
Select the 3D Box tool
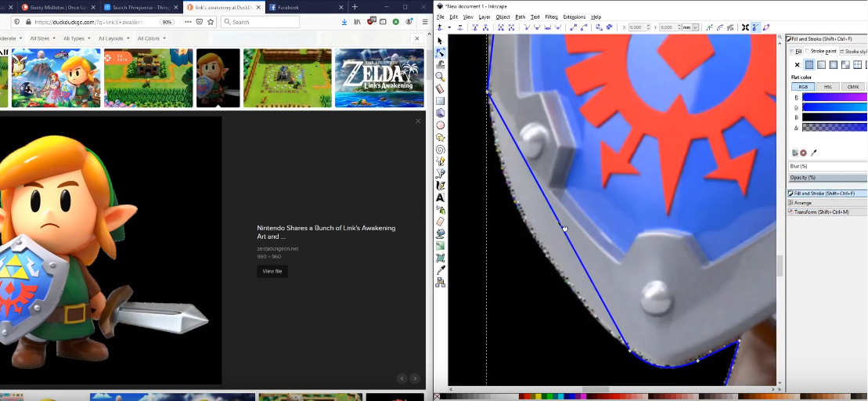pos(440,113)
